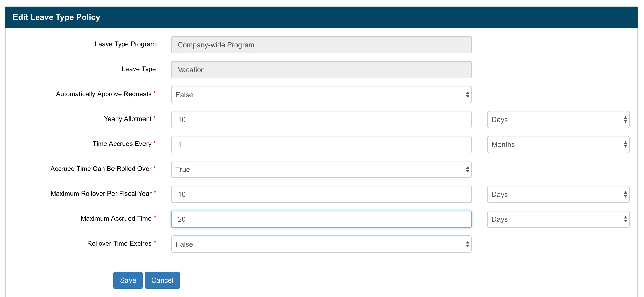
Task: Click the disabled Leave Type Vacation field
Action: [x=321, y=70]
